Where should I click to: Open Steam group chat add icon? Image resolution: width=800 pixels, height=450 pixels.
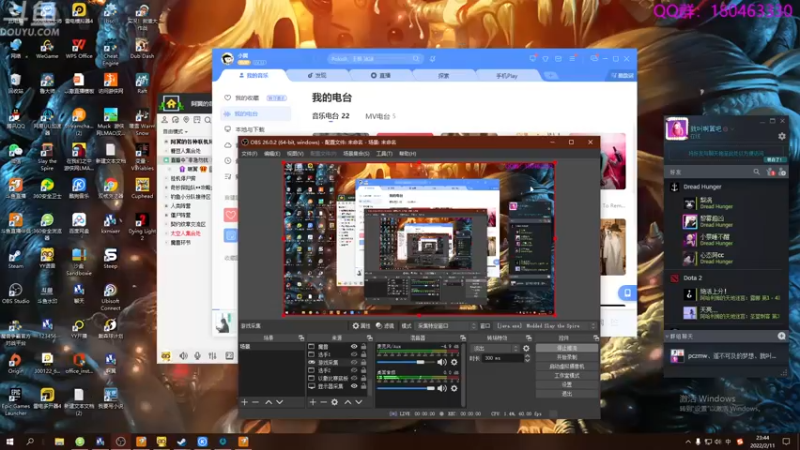pos(781,336)
